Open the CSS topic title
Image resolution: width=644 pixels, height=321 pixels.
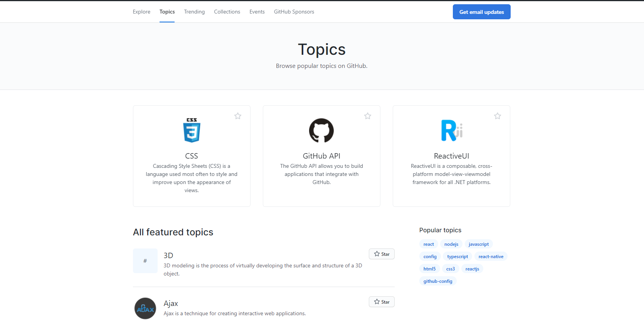pyautogui.click(x=192, y=156)
